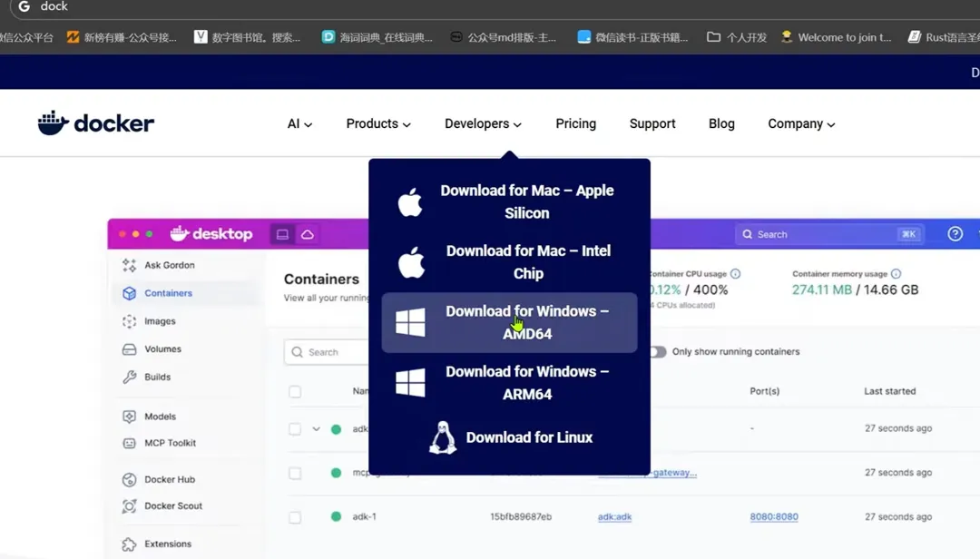
Task: Click the Models sidebar icon
Action: point(130,417)
